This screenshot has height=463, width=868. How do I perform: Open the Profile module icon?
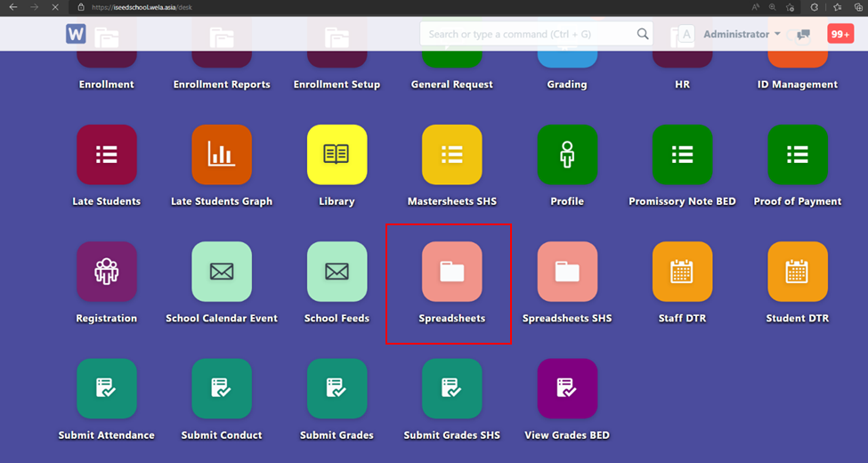pos(567,155)
